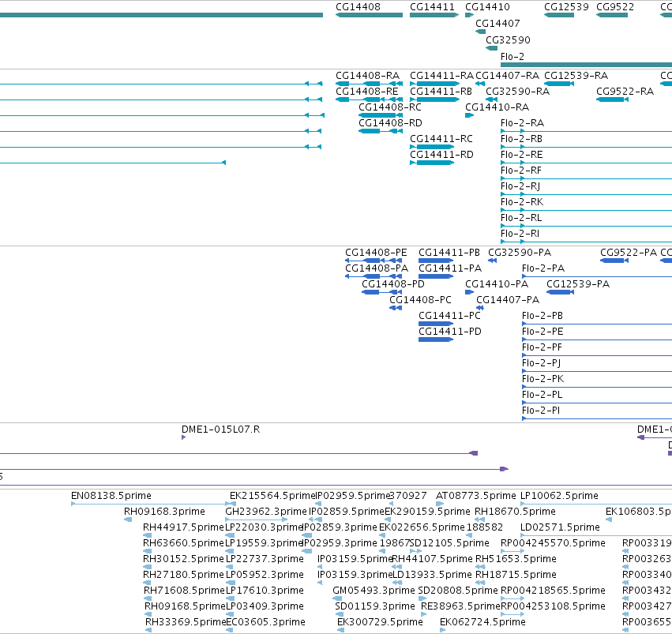The width and height of the screenshot is (672, 634).
Task: Select the CG14407 gene label
Action: [x=497, y=24]
